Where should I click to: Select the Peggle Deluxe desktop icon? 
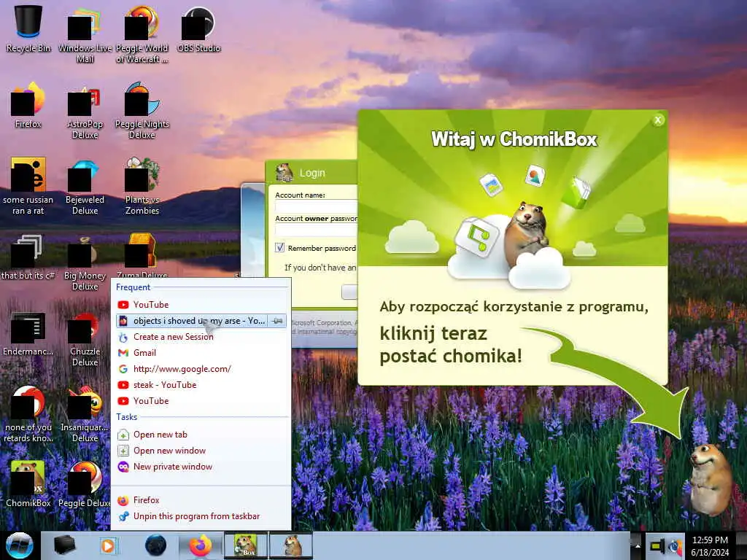[85, 484]
